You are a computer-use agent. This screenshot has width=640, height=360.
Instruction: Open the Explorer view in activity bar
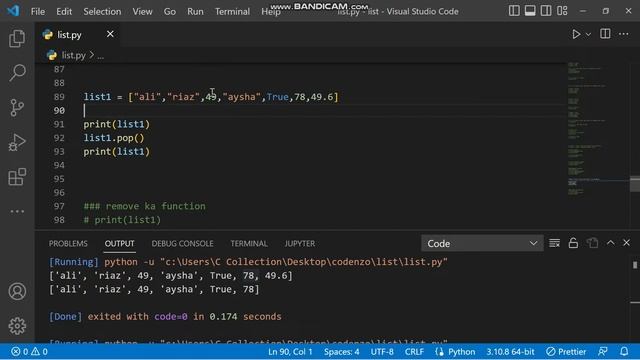17,38
